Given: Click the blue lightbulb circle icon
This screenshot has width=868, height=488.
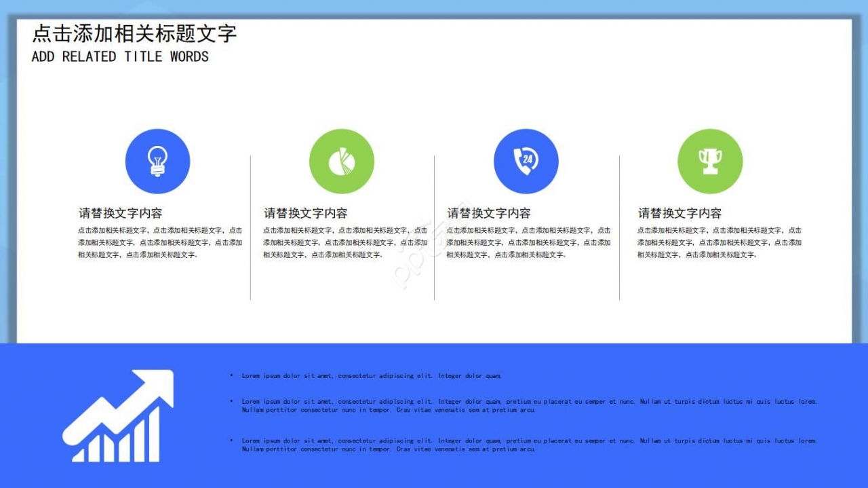Looking at the screenshot, I should [157, 161].
